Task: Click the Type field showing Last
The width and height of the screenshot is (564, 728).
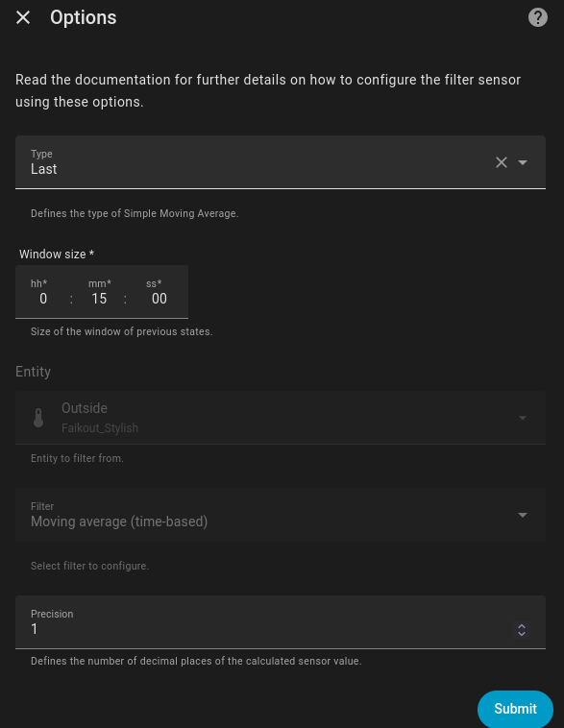Action: click(x=281, y=162)
